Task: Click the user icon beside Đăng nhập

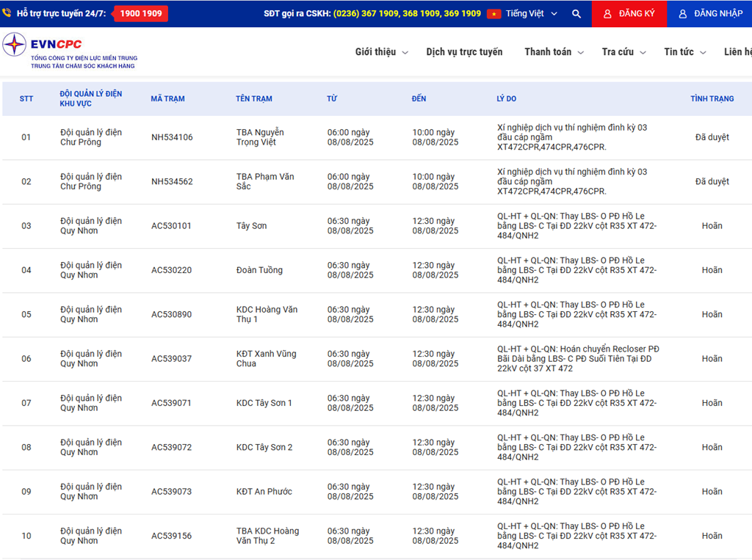Action: point(682,14)
